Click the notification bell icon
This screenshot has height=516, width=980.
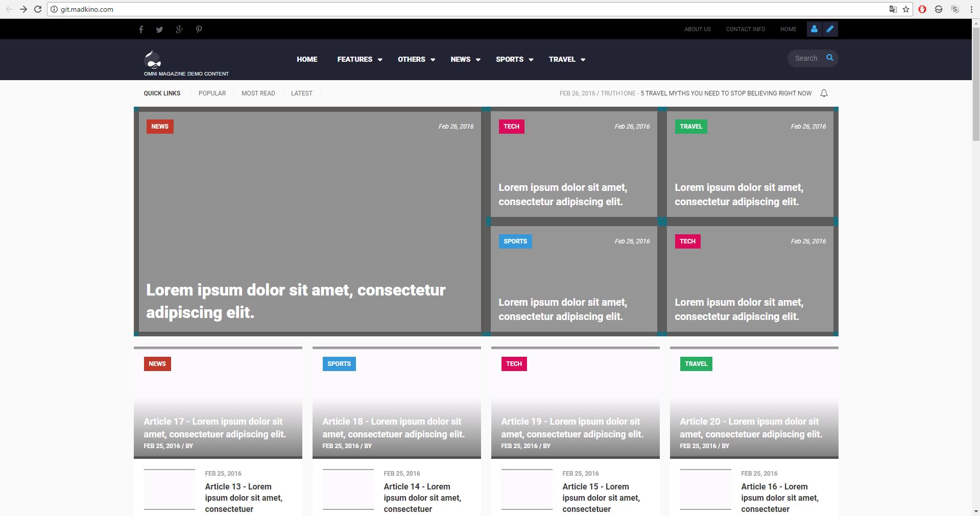tap(824, 93)
